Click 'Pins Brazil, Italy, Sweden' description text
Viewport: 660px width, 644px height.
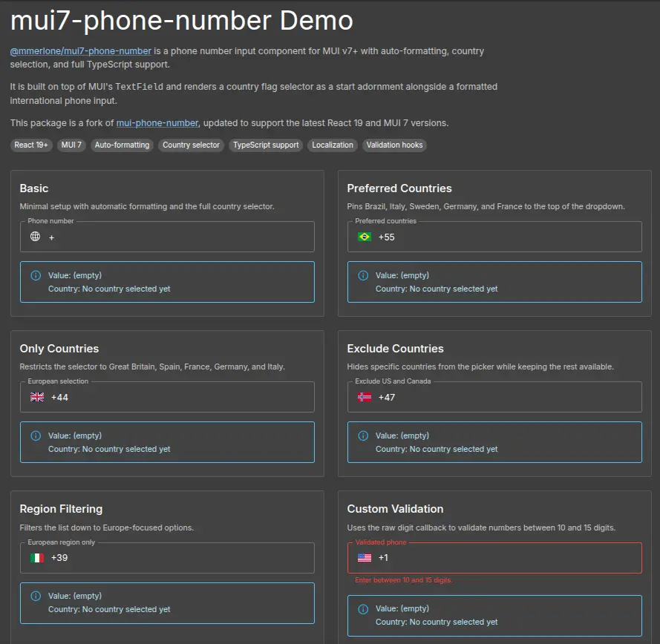(x=486, y=206)
